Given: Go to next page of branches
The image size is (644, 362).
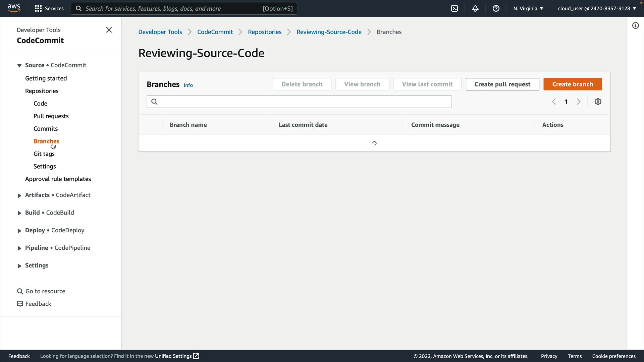Looking at the screenshot, I should click(579, 102).
